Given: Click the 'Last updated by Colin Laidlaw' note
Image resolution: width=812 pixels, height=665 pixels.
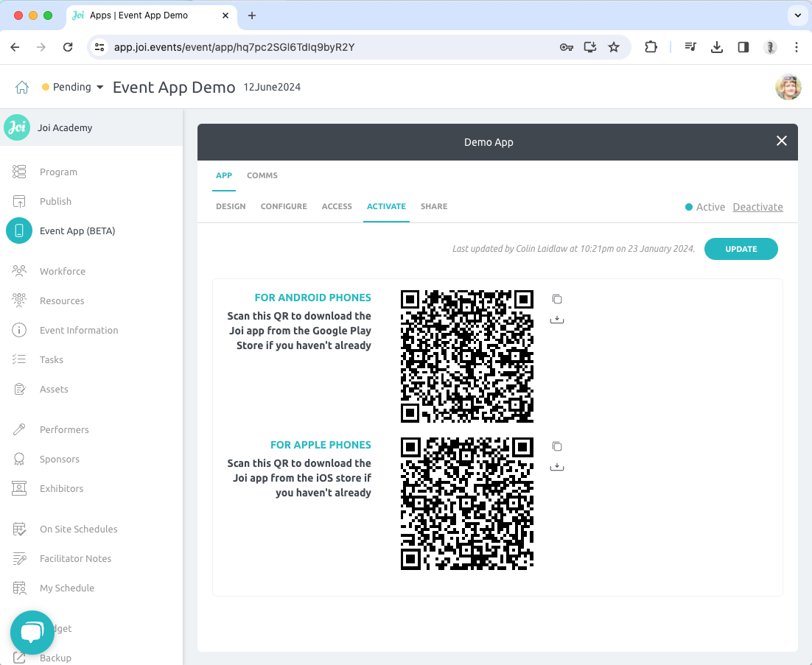Looking at the screenshot, I should click(573, 249).
